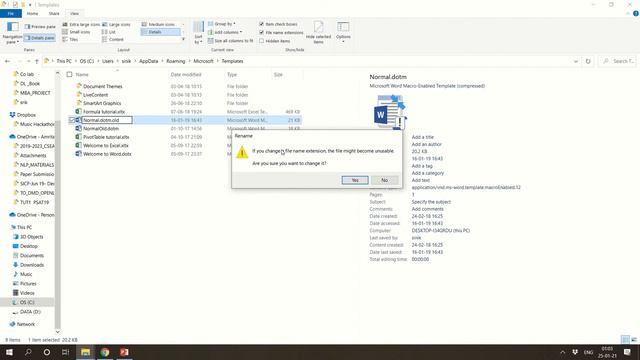Choose the Large icons layout
Viewport: 640px width, 360px height.
pos(116,24)
